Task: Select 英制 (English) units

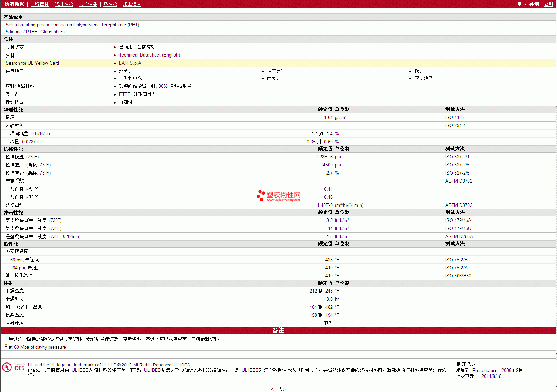Action: click(534, 4)
